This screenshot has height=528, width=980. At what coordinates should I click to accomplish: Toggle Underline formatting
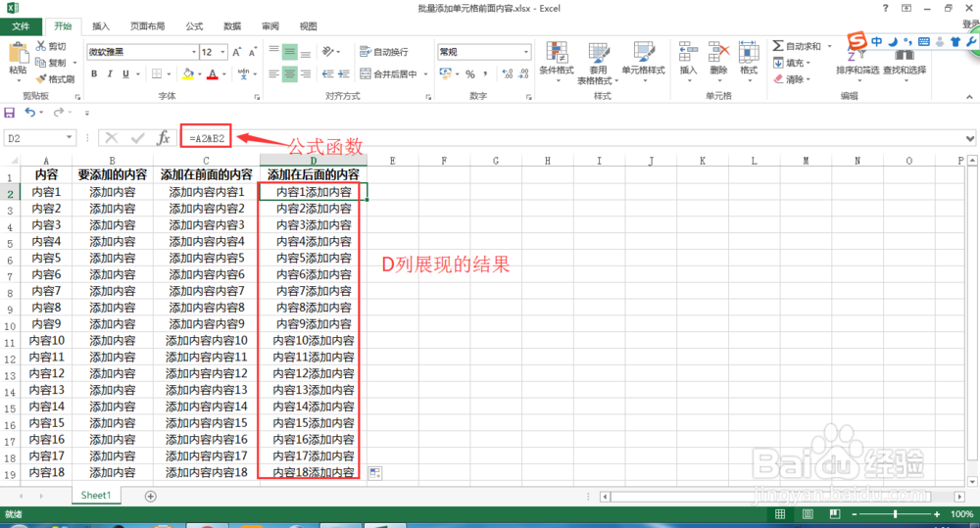(x=125, y=73)
